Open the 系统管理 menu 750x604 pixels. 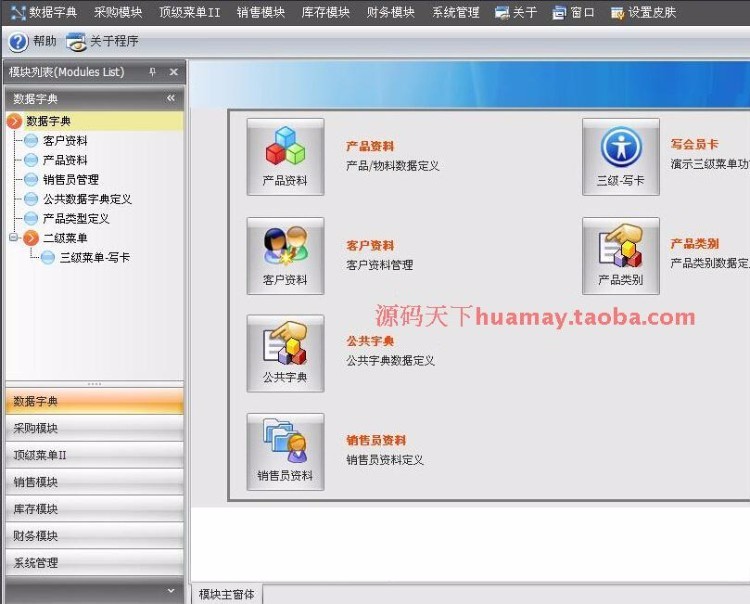(x=456, y=12)
